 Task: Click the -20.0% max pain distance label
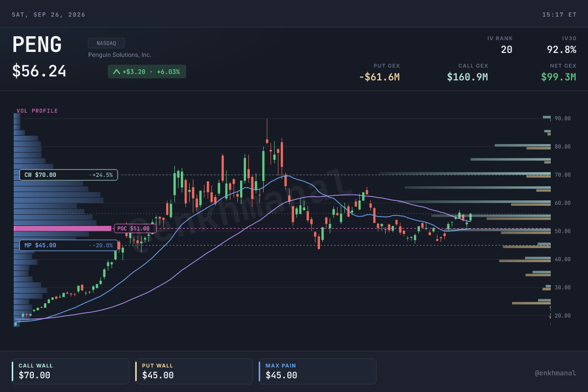[101, 245]
